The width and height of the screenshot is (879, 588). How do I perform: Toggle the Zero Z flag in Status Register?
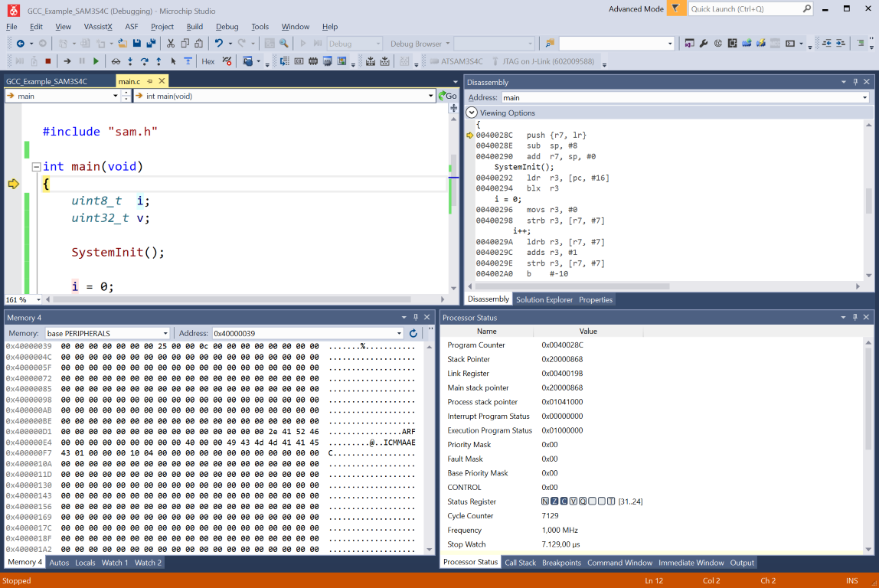tap(554, 501)
